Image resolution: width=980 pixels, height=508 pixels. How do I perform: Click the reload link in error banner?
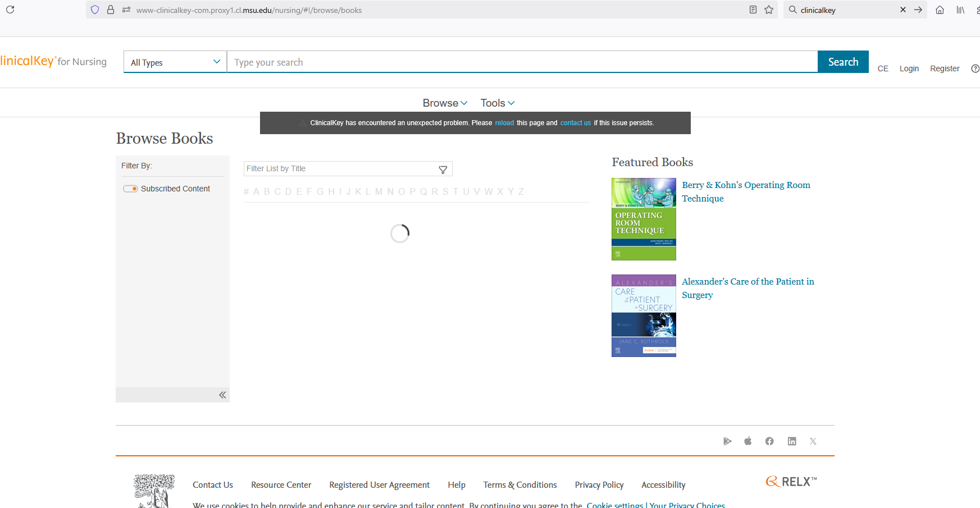504,123
